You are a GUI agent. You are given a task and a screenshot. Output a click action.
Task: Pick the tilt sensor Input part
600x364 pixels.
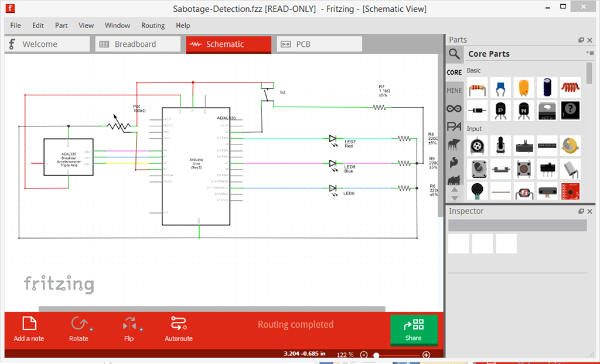click(x=571, y=169)
